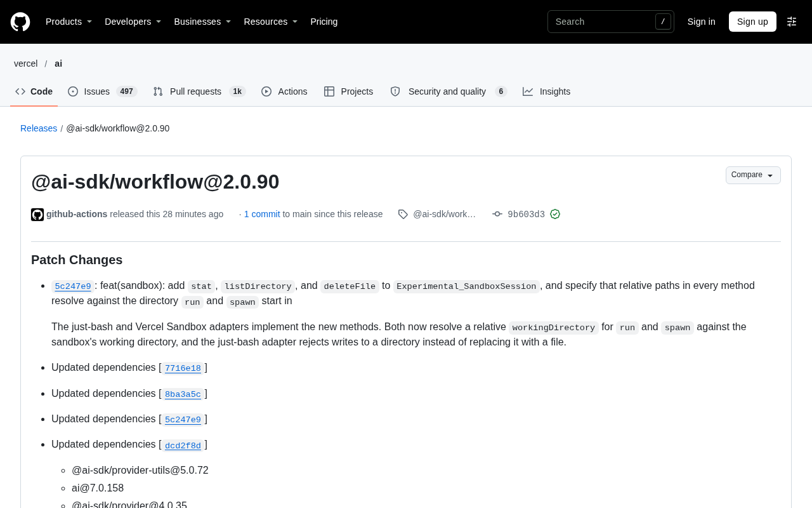Open the Pull requests tab
This screenshot has height=508, width=812.
[x=199, y=91]
